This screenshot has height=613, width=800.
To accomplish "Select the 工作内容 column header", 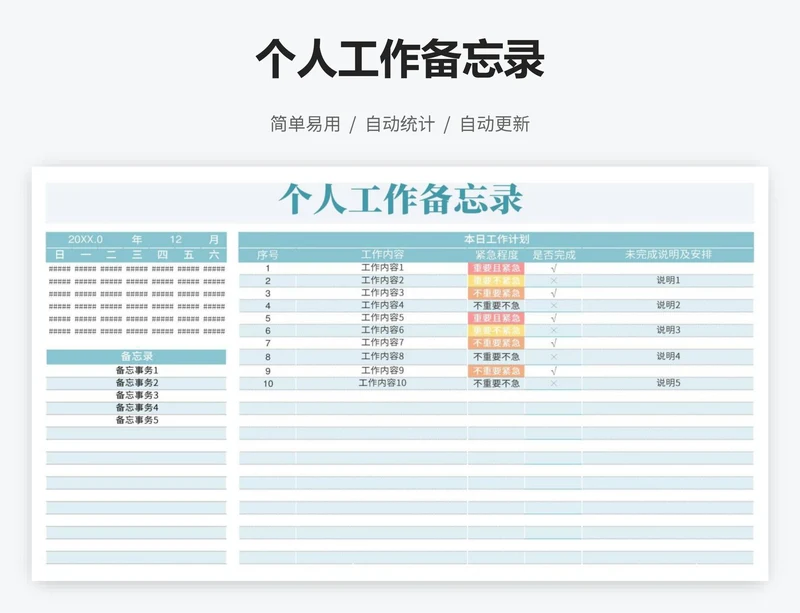I will point(382,255).
